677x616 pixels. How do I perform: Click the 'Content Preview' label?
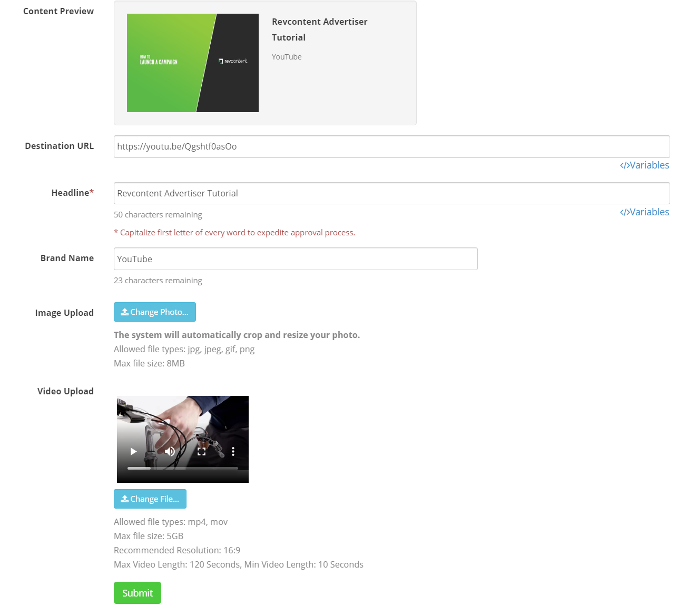[58, 11]
